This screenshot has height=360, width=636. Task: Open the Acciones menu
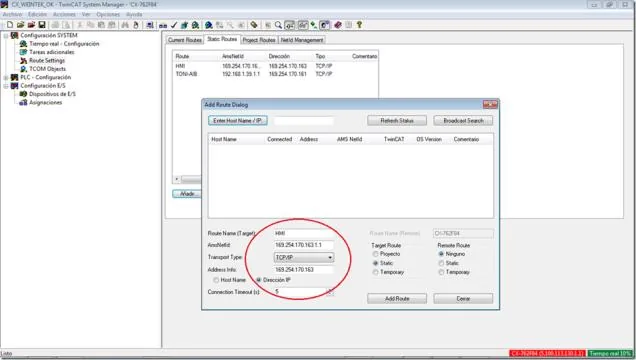pos(64,14)
